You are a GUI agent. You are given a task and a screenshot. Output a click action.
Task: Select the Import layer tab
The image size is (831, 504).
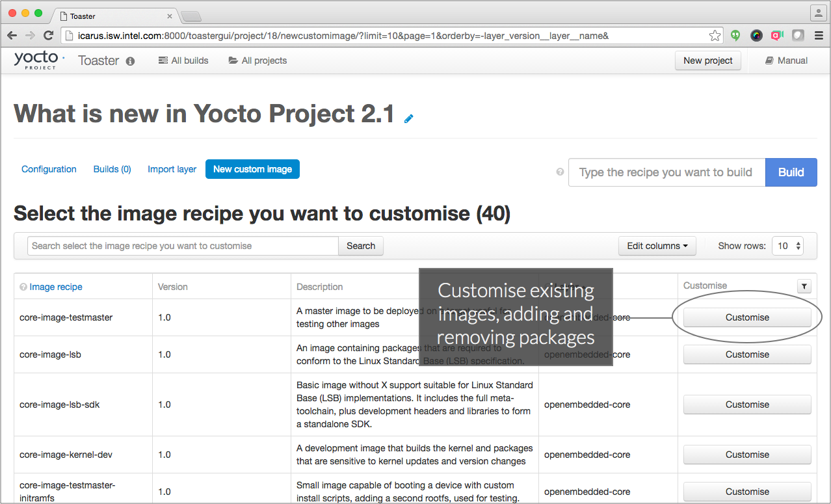point(172,169)
